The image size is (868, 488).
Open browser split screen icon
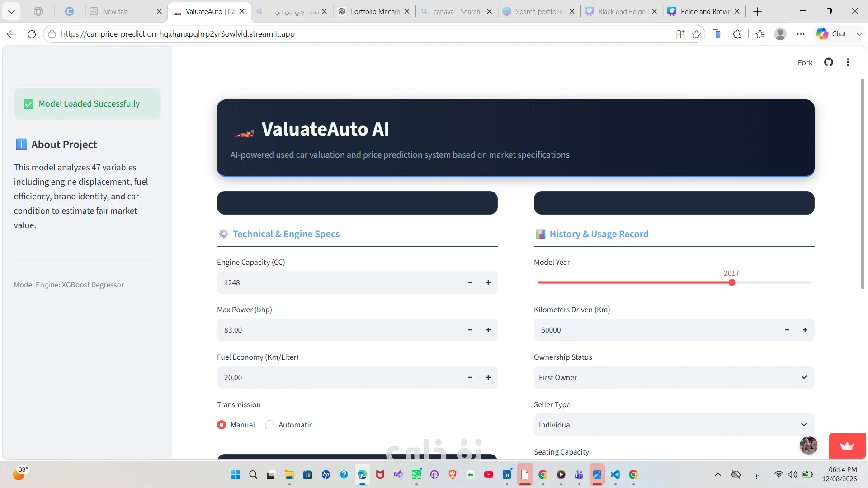[717, 34]
